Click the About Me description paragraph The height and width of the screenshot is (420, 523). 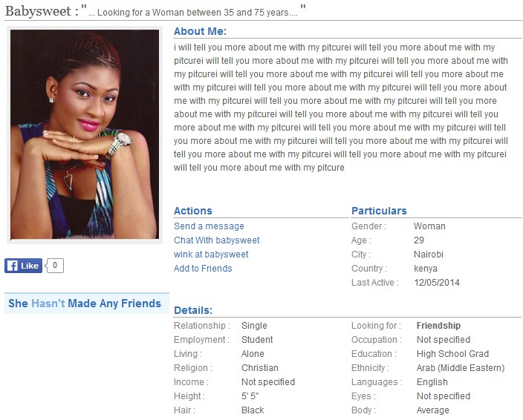click(x=341, y=108)
